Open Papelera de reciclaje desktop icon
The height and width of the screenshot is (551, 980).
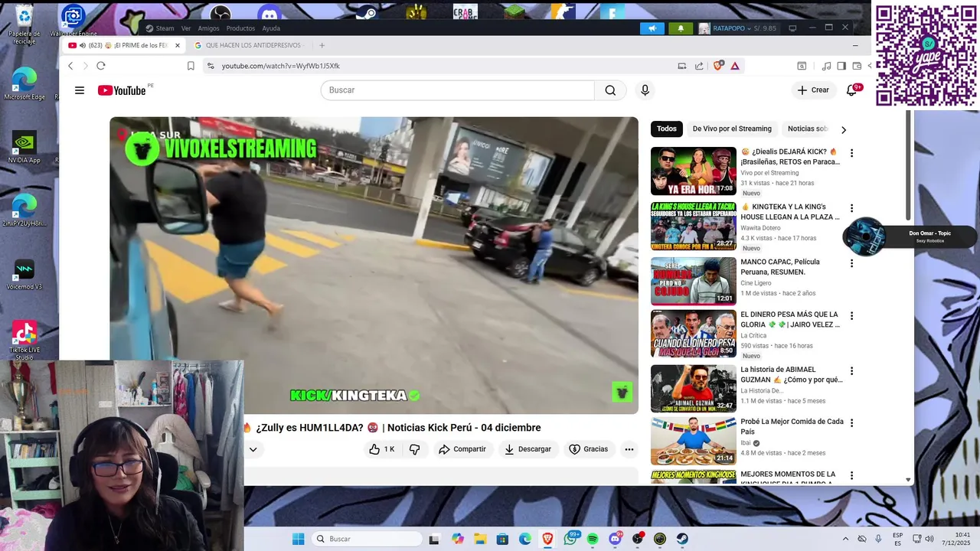coord(24,22)
